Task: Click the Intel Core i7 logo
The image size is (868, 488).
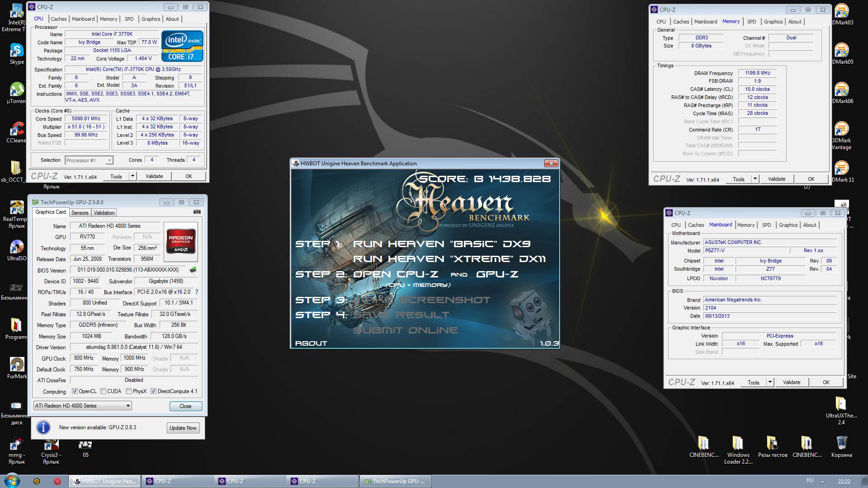Action: click(x=182, y=46)
